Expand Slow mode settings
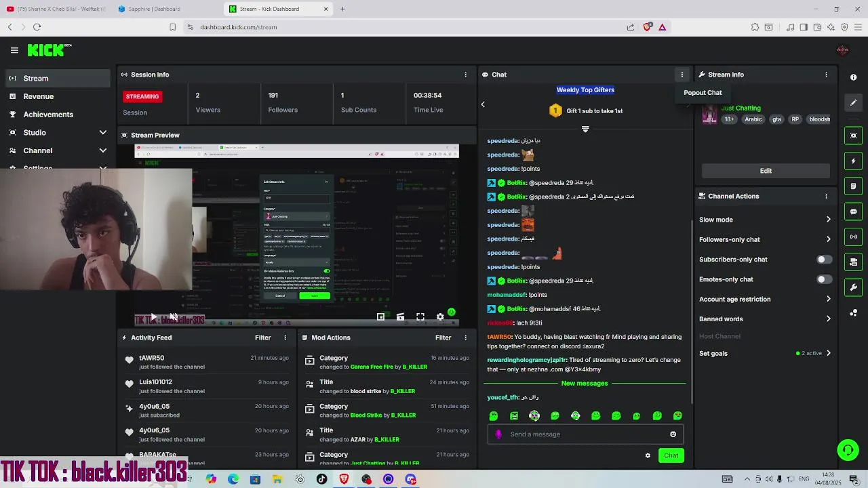 [828, 220]
